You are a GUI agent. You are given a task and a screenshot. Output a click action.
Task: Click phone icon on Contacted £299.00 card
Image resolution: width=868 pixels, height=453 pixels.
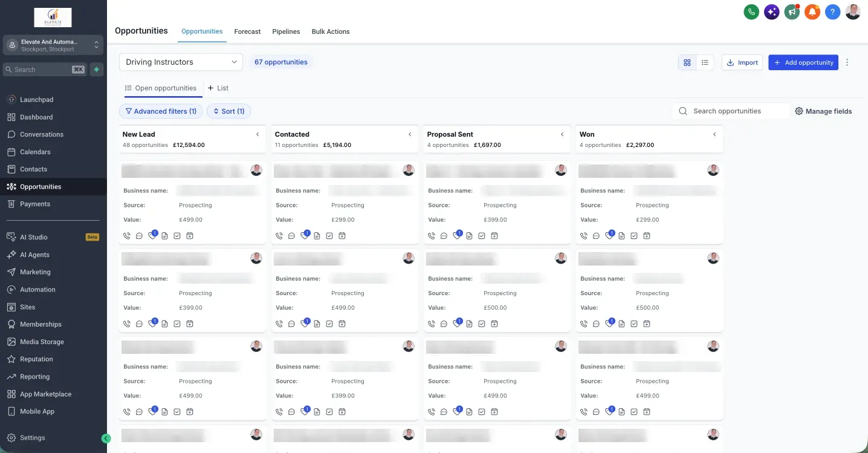point(279,236)
